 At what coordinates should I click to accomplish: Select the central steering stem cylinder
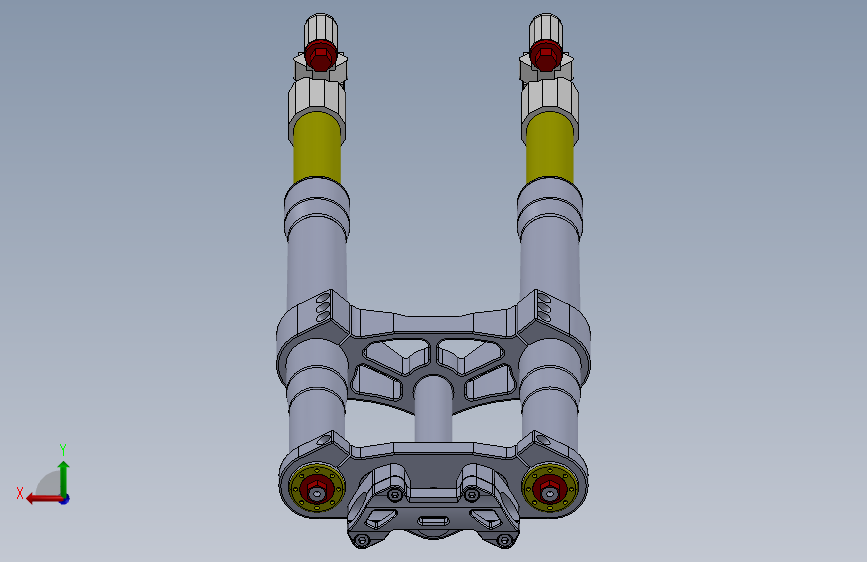(434, 408)
